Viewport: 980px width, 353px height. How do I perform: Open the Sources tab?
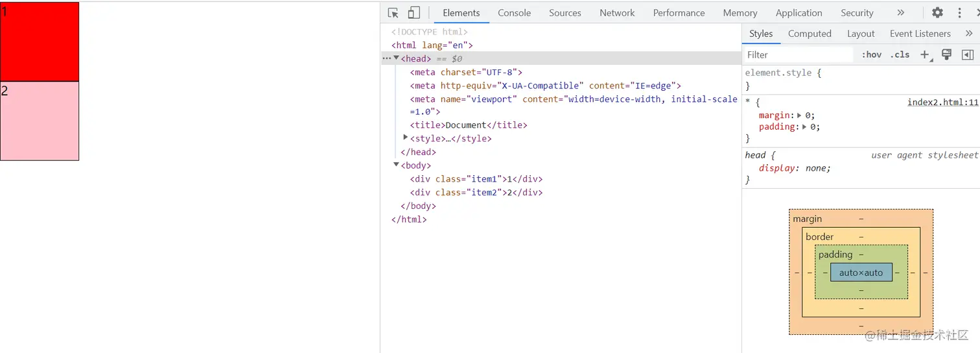[565, 13]
